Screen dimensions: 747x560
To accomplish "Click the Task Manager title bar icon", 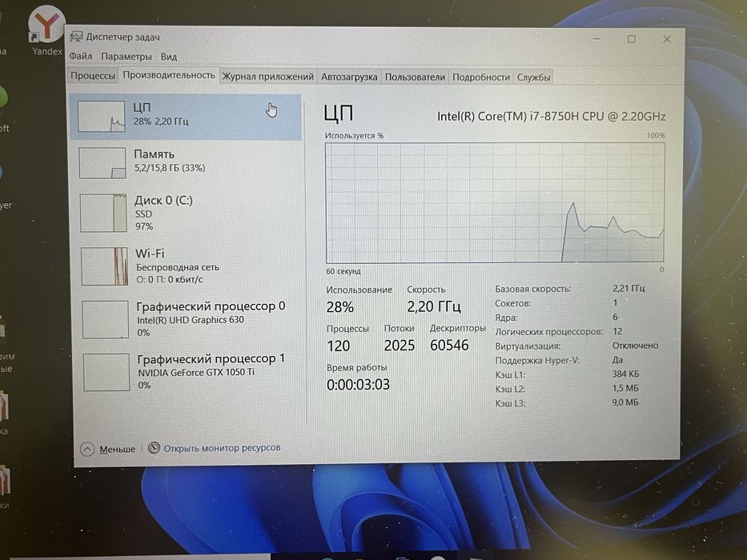I will 76,37.
